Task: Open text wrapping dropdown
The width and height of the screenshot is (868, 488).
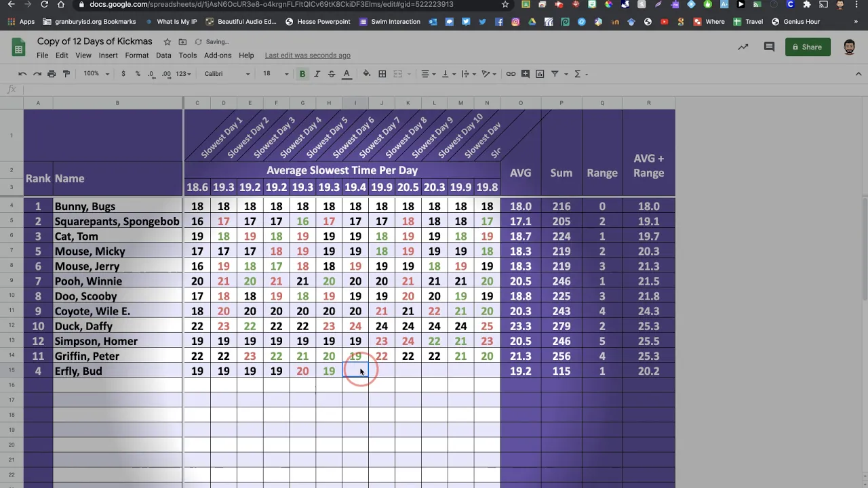Action: click(468, 74)
